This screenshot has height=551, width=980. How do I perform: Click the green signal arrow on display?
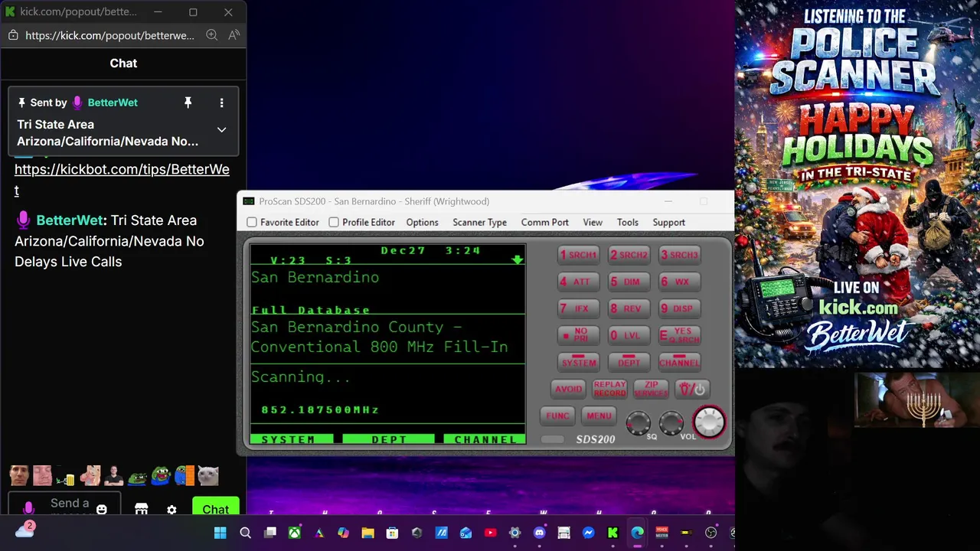click(x=518, y=259)
